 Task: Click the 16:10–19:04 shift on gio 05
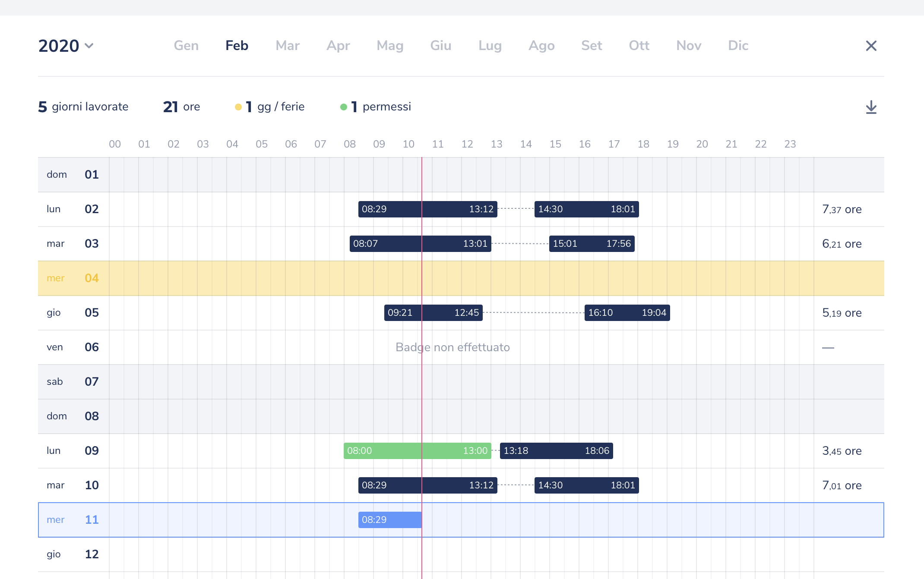pos(627,313)
